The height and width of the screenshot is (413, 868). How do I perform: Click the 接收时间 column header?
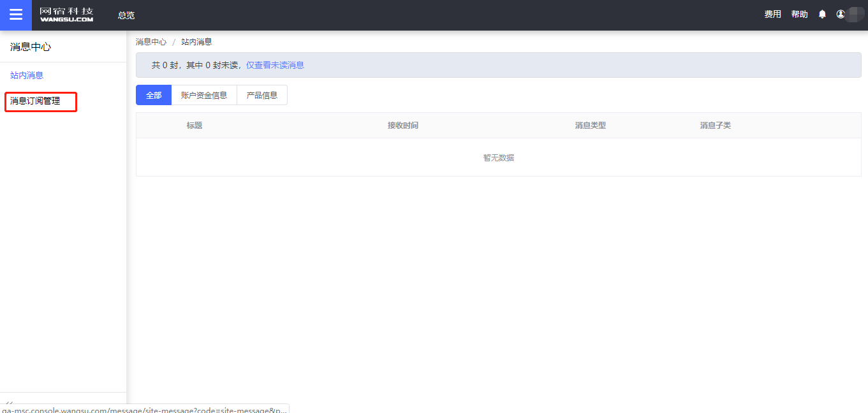pos(403,126)
